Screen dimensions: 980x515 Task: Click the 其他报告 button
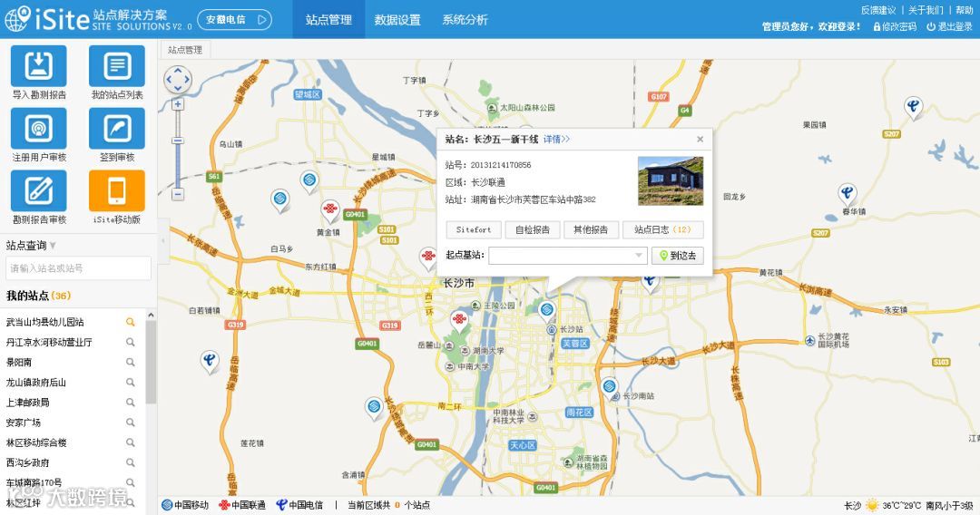click(x=591, y=229)
